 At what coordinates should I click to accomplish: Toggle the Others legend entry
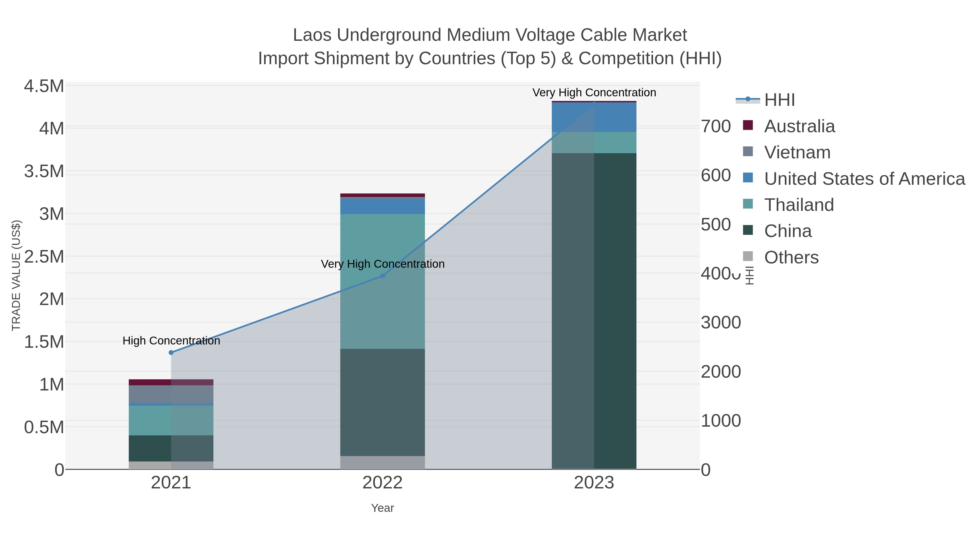pos(781,257)
